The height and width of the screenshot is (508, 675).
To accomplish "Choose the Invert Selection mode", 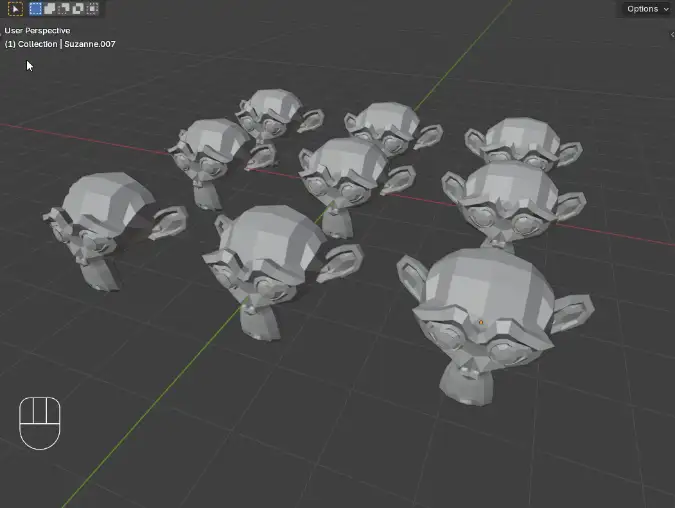I will click(x=78, y=9).
